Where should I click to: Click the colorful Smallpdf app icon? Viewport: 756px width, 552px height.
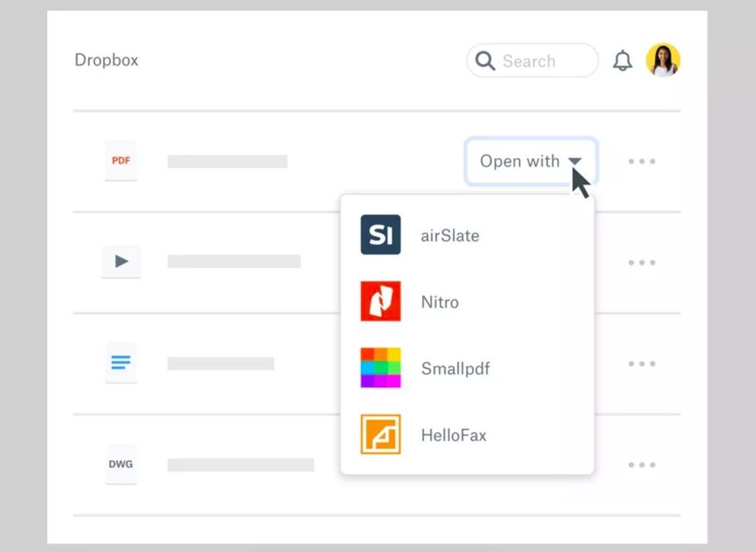[380, 368]
